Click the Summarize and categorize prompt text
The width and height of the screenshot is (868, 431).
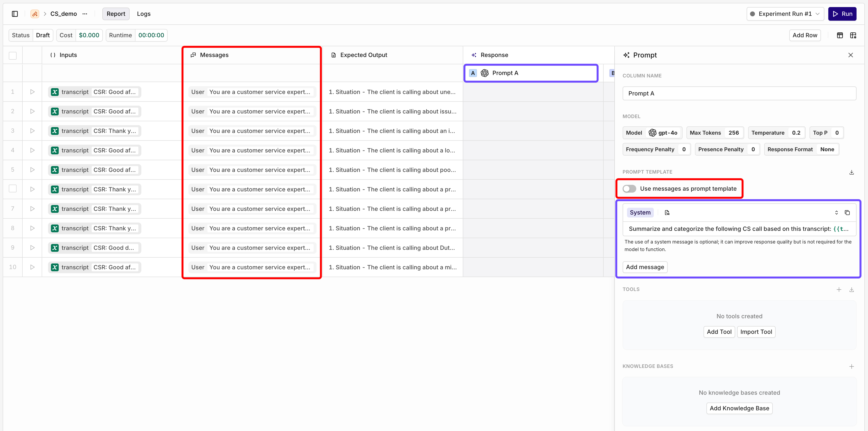coord(739,229)
